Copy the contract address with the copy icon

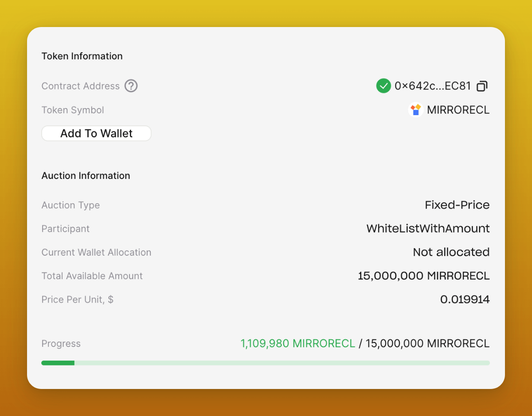pos(482,86)
